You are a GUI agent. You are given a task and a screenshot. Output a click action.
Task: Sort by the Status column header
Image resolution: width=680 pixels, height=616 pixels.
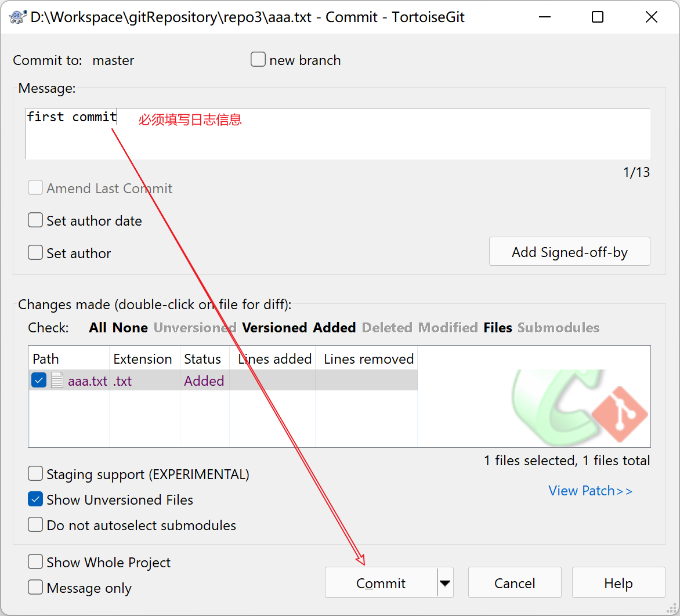[202, 359]
